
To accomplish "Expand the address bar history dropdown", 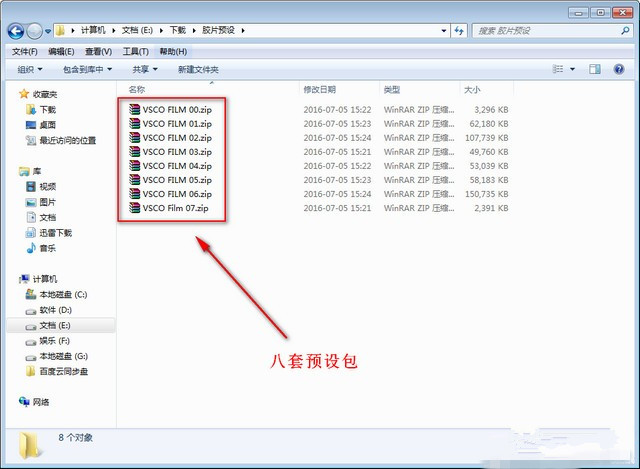I will 444,31.
